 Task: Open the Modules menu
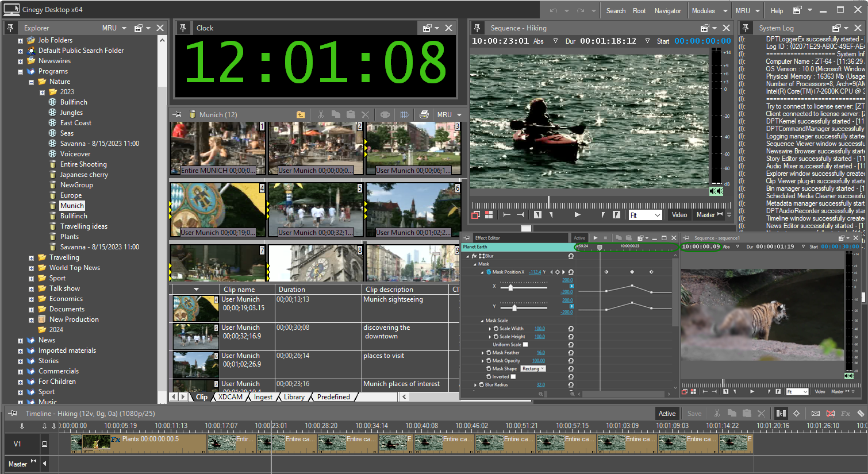[704, 11]
